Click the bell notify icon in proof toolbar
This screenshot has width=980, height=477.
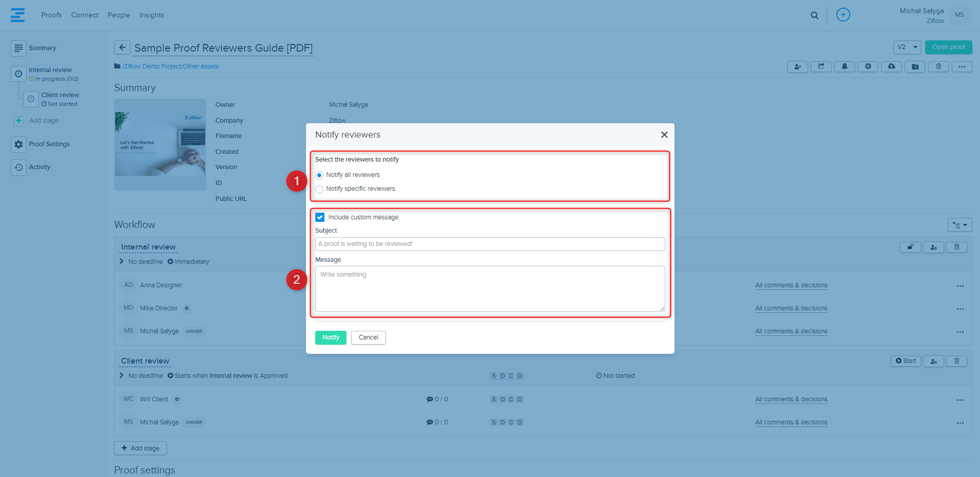point(844,66)
